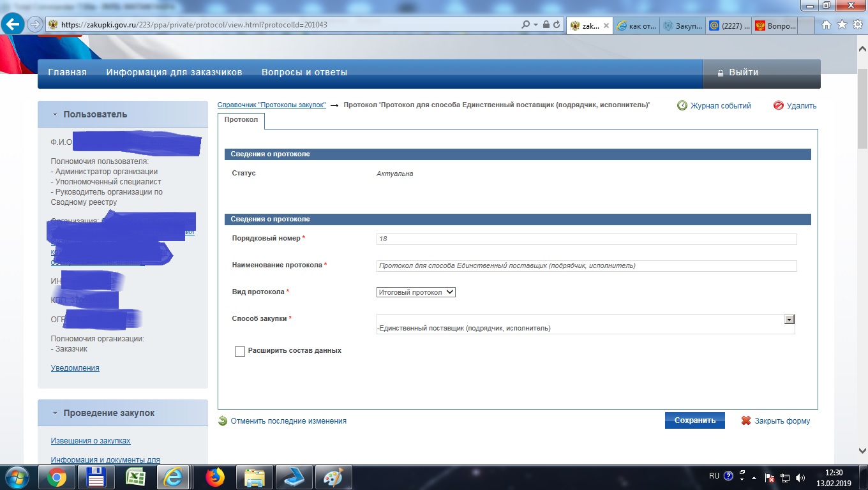The height and width of the screenshot is (490, 868).
Task: Open Firefox from the taskbar
Action: pyautogui.click(x=215, y=477)
